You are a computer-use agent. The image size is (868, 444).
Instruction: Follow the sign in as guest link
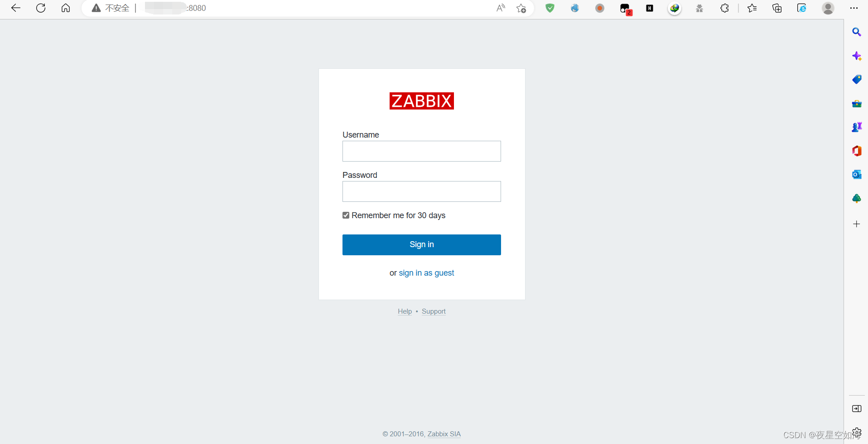426,273
